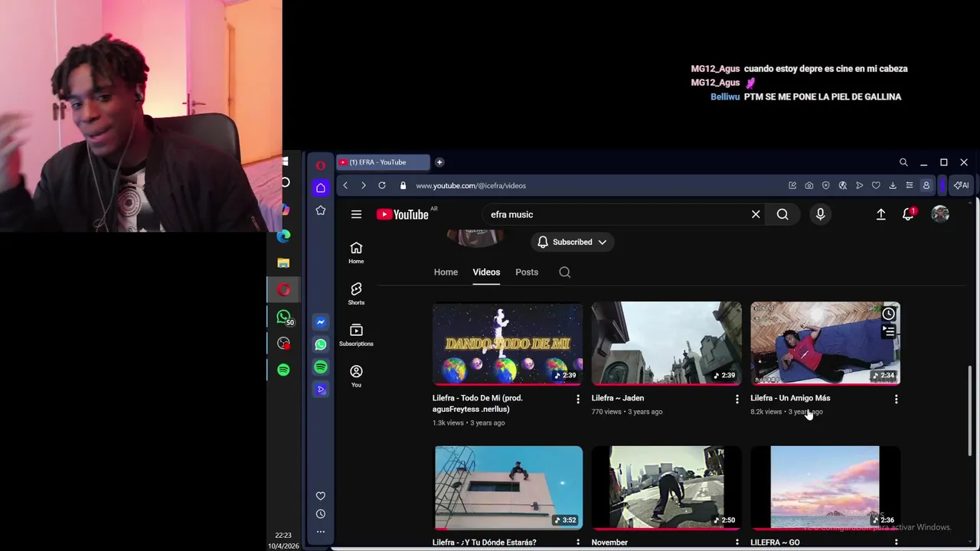Image resolution: width=980 pixels, height=551 pixels.
Task: Open the downloads icon in Opera toolbar
Action: click(x=893, y=185)
